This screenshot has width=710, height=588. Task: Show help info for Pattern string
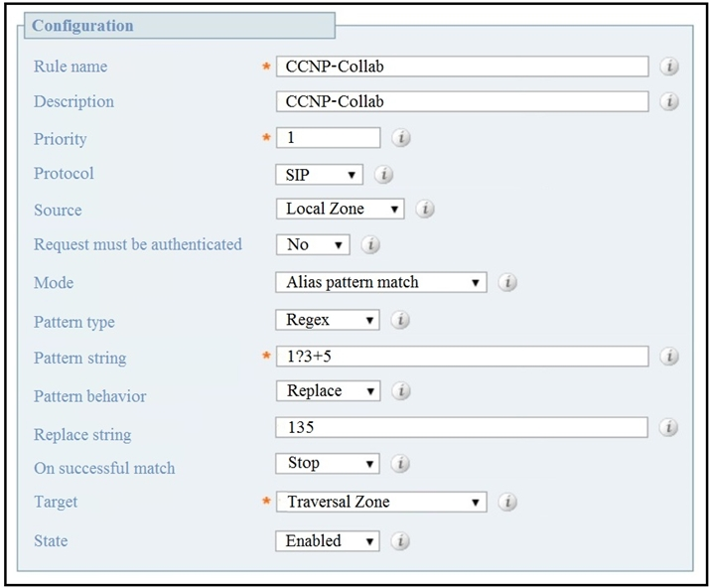(669, 356)
